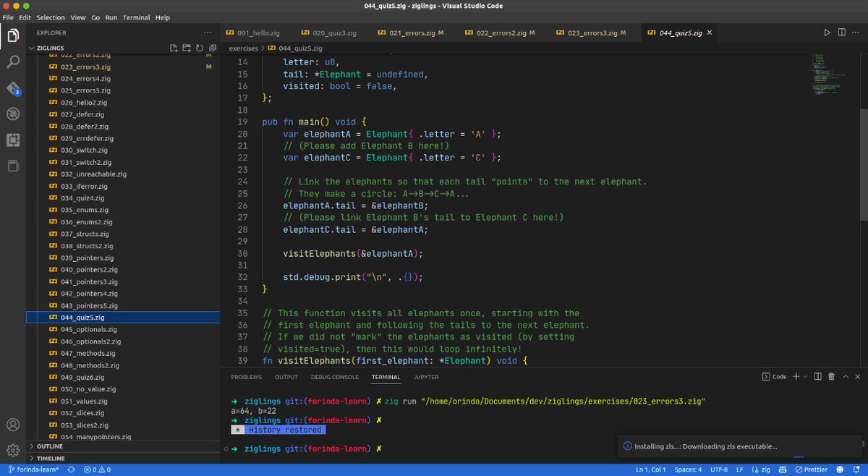This screenshot has height=476, width=868.
Task: Open Run and Debug view
Action: click(x=12, y=114)
